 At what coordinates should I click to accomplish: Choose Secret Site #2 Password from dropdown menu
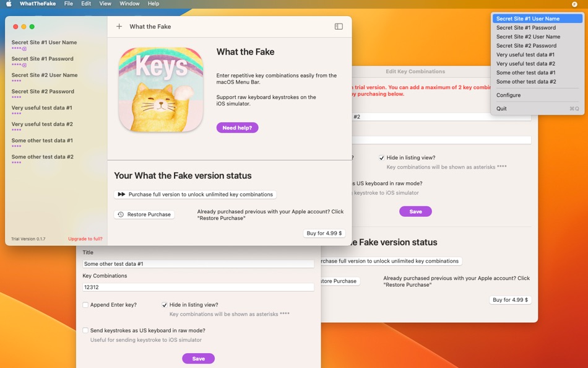point(537,45)
